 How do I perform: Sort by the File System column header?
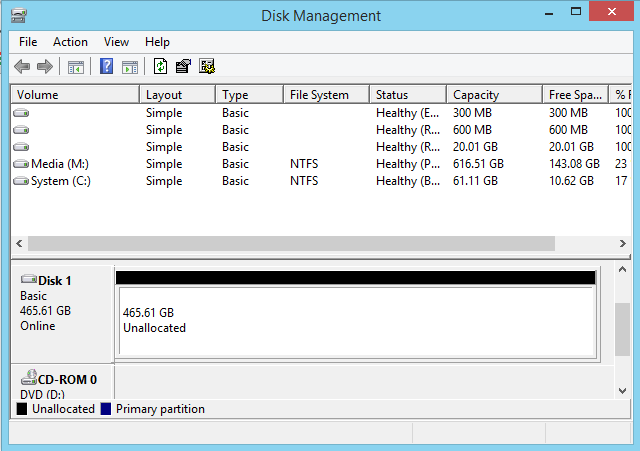tap(327, 95)
